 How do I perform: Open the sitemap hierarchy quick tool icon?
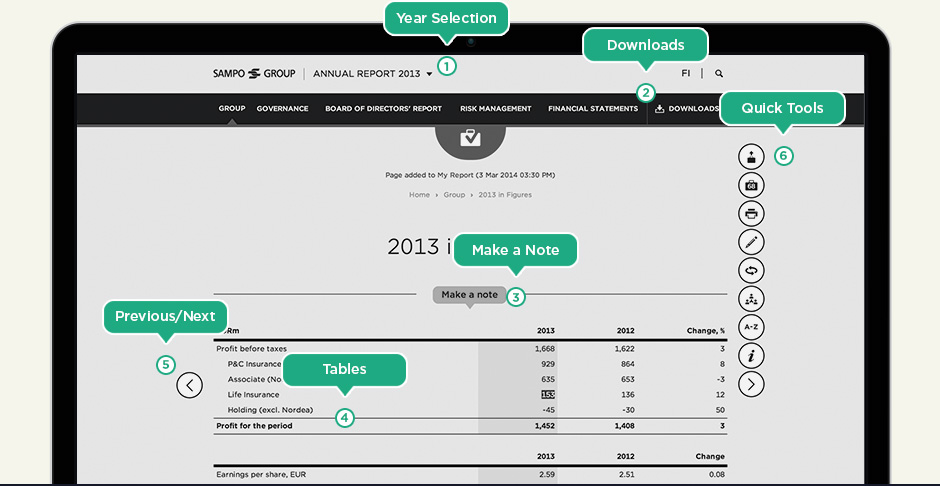(x=751, y=299)
